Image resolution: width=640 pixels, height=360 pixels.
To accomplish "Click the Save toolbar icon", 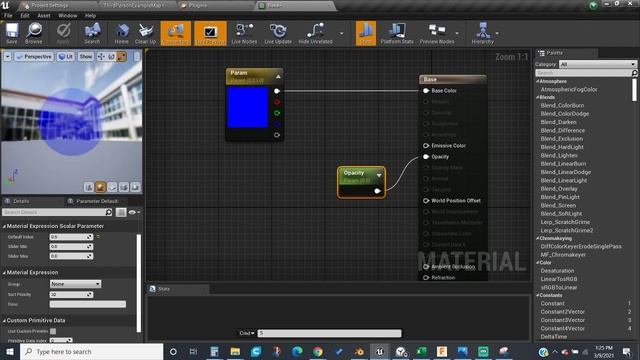I will pyautogui.click(x=12, y=33).
